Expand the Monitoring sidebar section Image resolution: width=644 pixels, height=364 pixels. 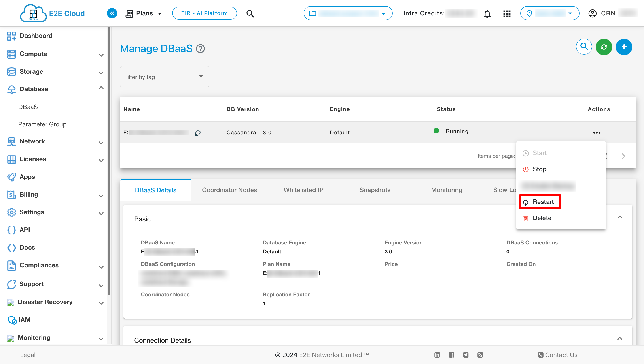click(101, 339)
